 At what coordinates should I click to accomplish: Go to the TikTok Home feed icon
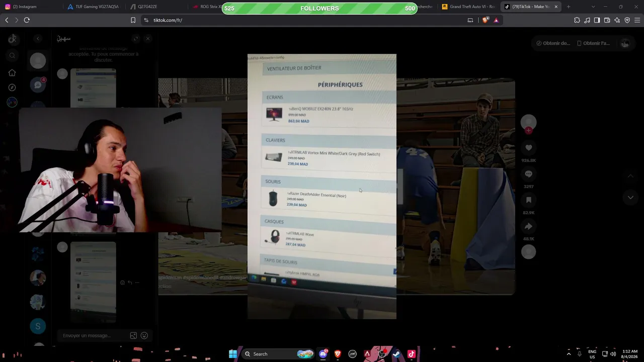12,73
